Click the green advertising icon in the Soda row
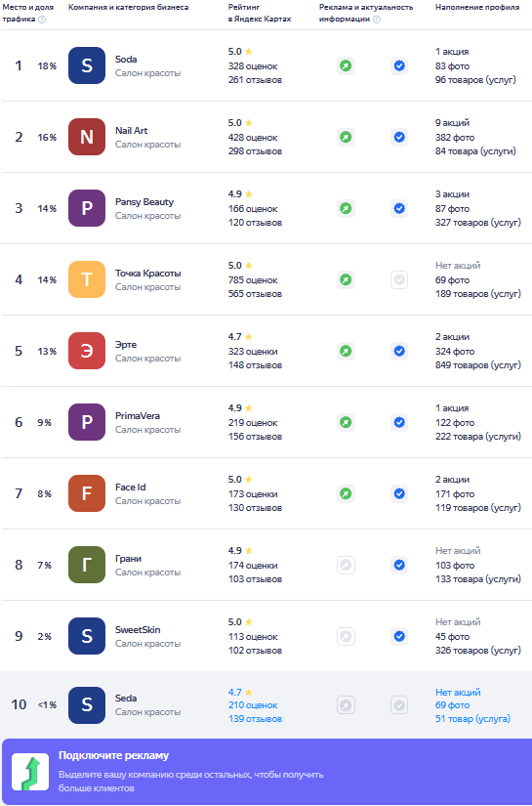Image resolution: width=532 pixels, height=806 pixels. pyautogui.click(x=347, y=65)
